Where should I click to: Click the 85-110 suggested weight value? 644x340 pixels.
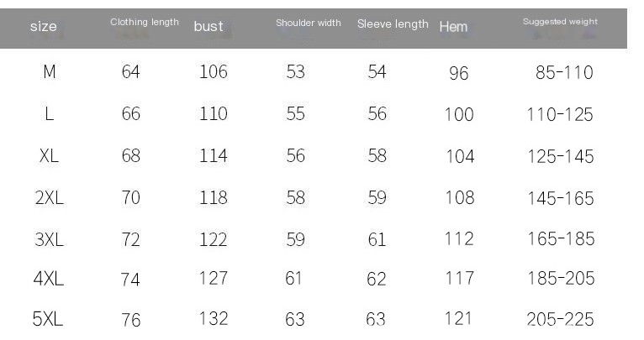pos(564,73)
